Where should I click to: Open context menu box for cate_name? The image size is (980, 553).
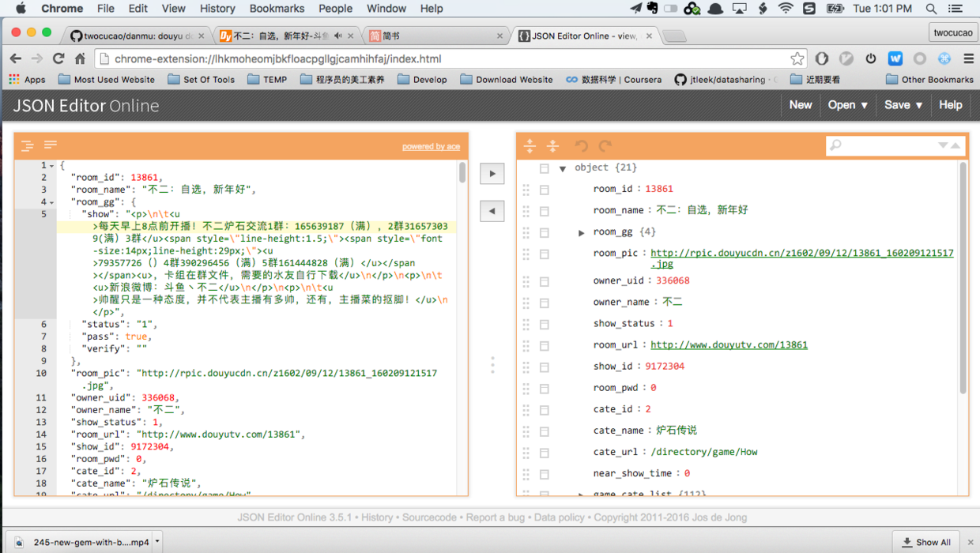point(545,431)
